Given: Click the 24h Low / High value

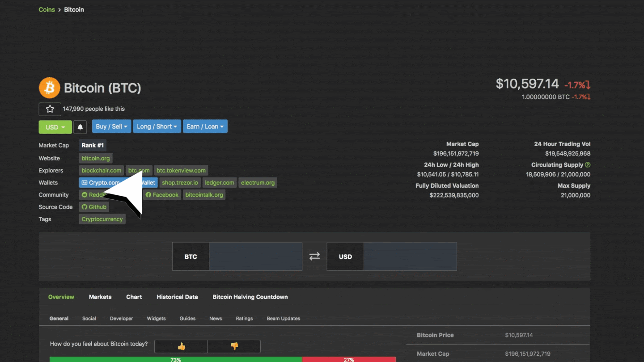Looking at the screenshot, I should coord(448,175).
